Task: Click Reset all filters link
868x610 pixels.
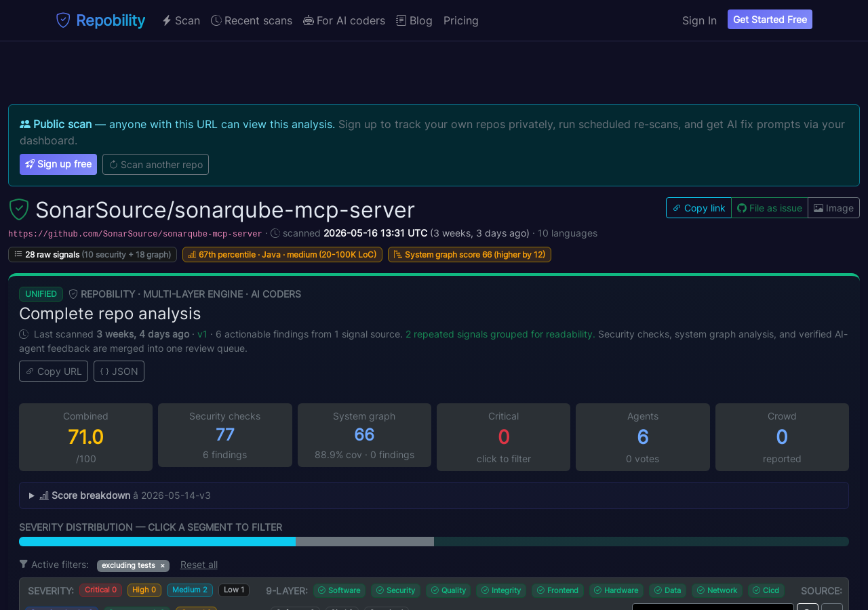Action: [199, 565]
